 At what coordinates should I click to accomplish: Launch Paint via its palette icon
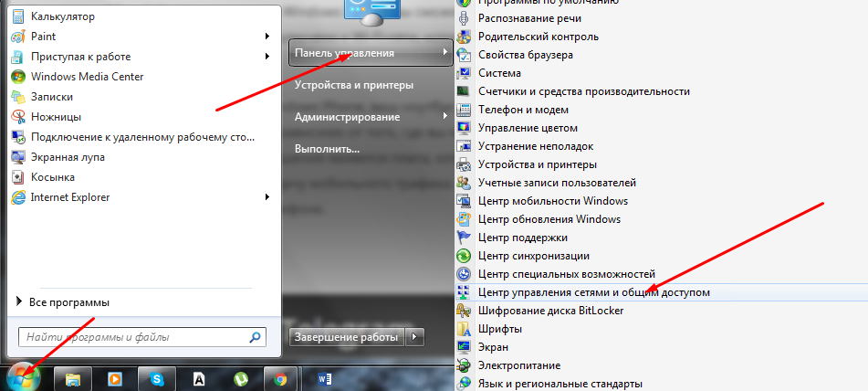[18, 37]
